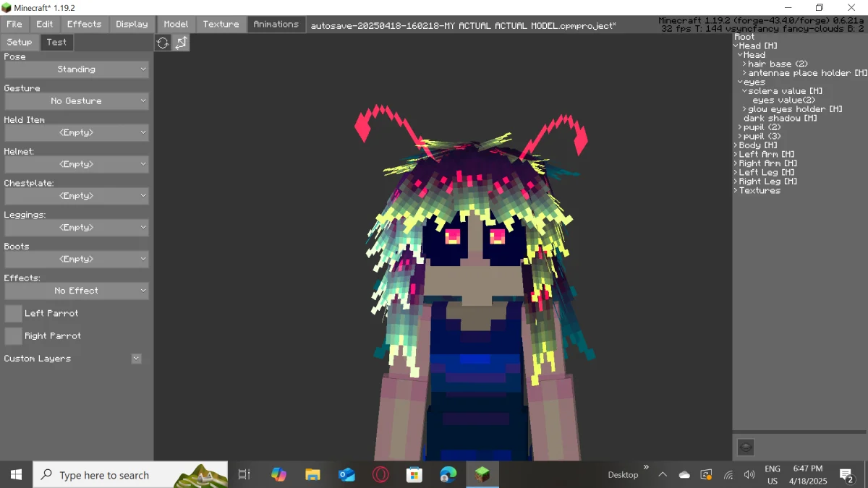Open File Explorer from the taskbar
This screenshot has height=488, width=868.
pyautogui.click(x=312, y=475)
